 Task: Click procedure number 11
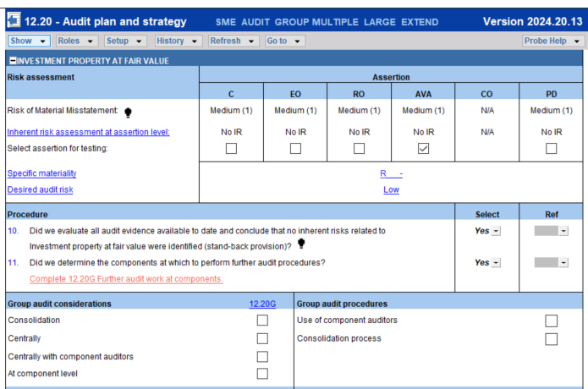click(13, 263)
